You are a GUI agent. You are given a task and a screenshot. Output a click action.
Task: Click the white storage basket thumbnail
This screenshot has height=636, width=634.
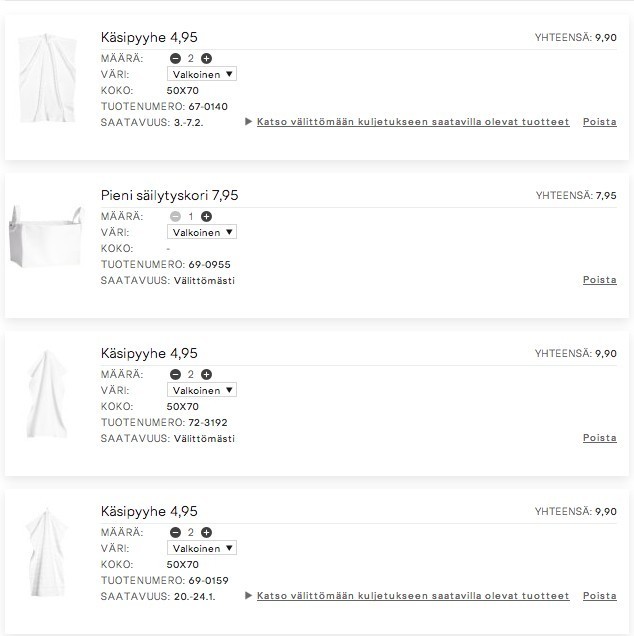pyautogui.click(x=46, y=236)
